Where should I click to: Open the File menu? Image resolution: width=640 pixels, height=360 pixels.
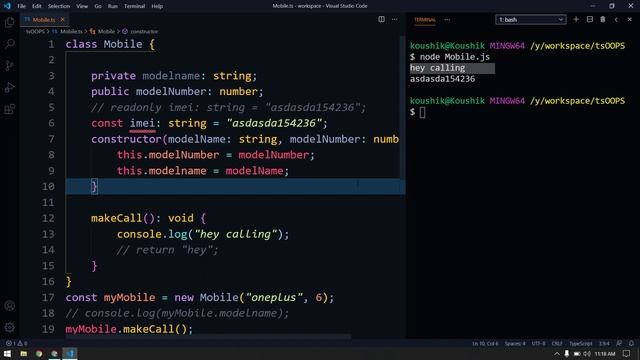[21, 6]
